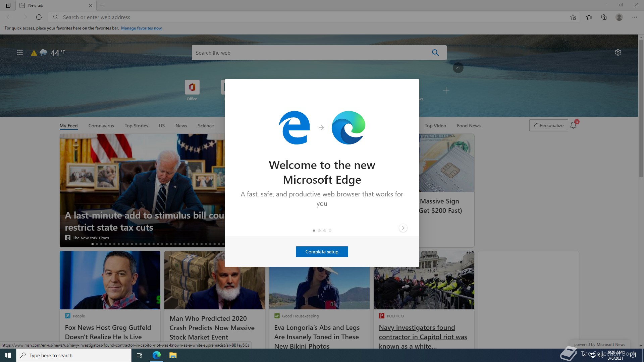Open the app launcher grid icon

tap(20, 53)
